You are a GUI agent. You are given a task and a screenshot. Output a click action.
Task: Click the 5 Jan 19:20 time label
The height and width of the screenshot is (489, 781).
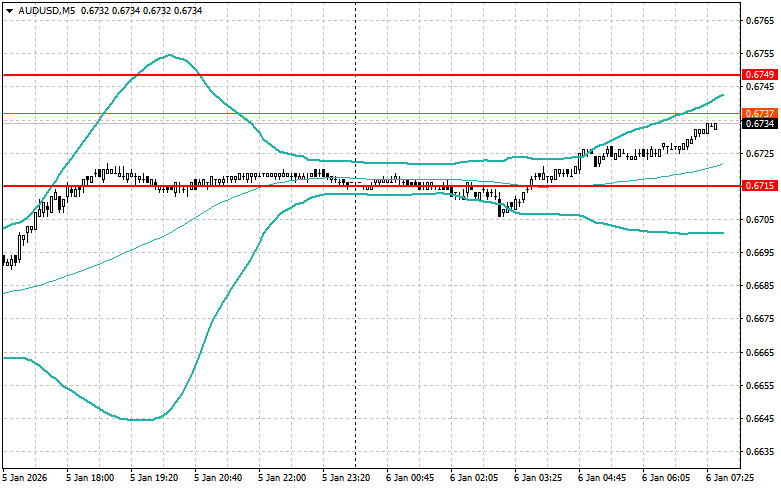(x=154, y=478)
